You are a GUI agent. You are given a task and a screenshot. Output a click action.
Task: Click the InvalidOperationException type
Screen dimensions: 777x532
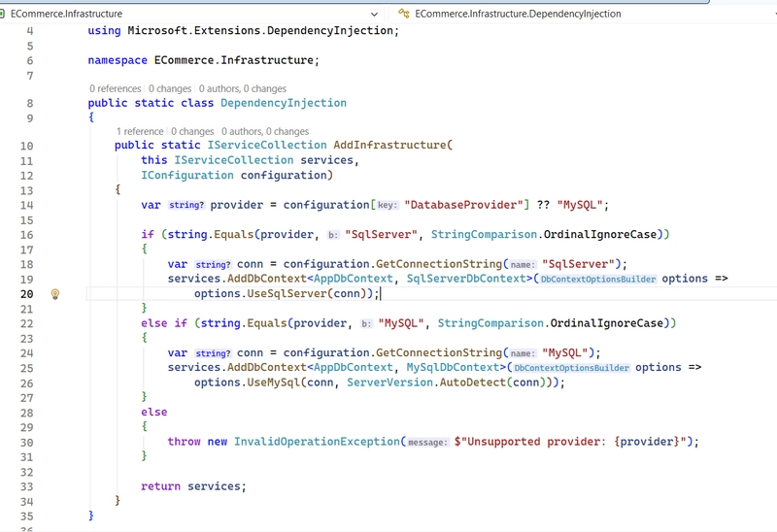pos(317,442)
